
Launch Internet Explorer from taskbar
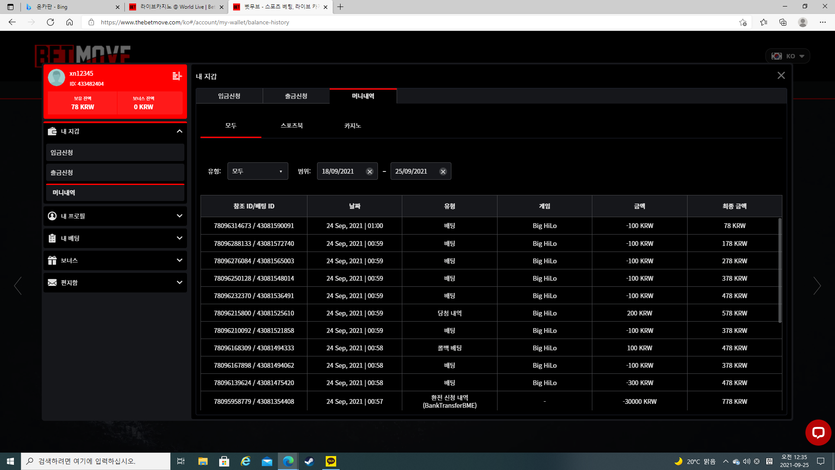pos(245,461)
